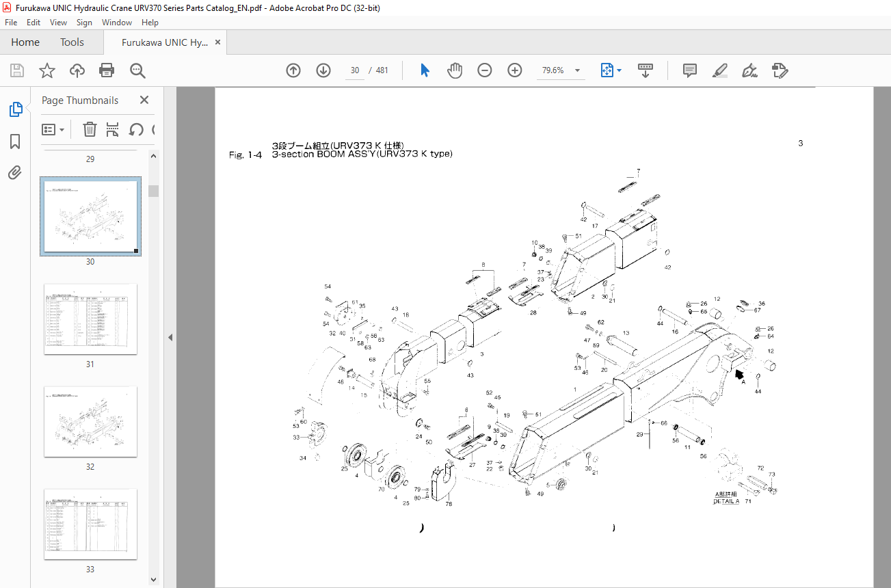Open the Help menu

[150, 23]
